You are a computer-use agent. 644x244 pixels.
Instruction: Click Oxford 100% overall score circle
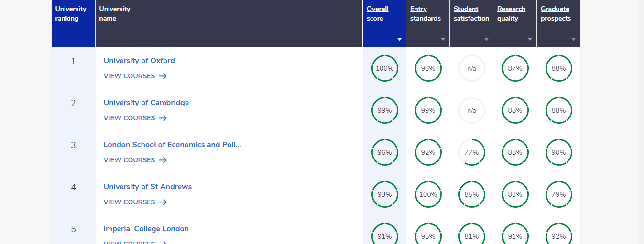click(384, 68)
